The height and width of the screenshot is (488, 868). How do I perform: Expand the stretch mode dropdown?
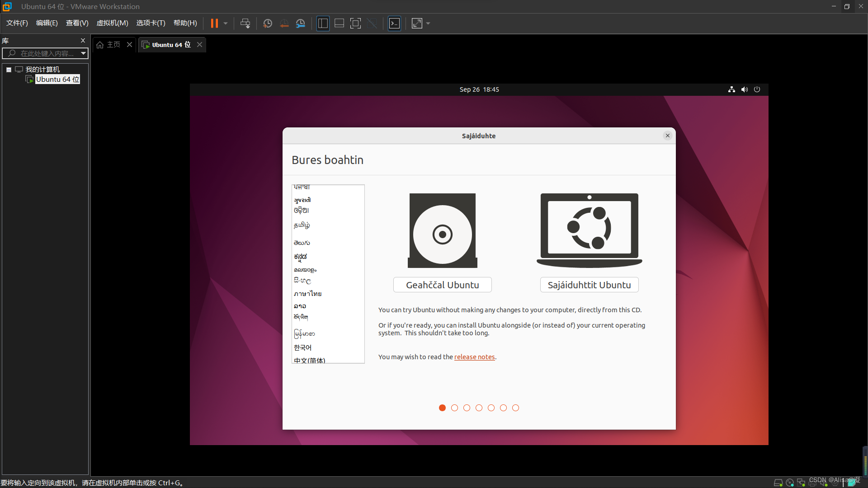click(x=428, y=23)
